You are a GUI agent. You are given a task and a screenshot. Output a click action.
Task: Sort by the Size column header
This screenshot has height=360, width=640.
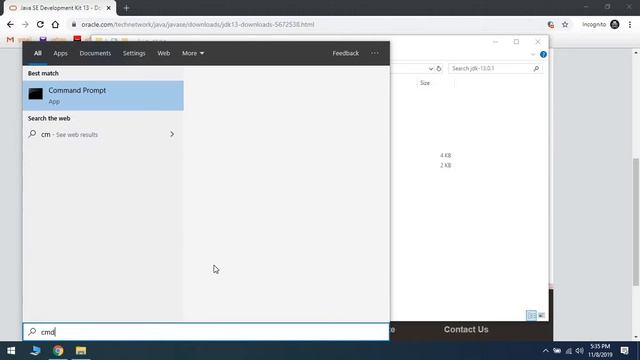coord(425,83)
